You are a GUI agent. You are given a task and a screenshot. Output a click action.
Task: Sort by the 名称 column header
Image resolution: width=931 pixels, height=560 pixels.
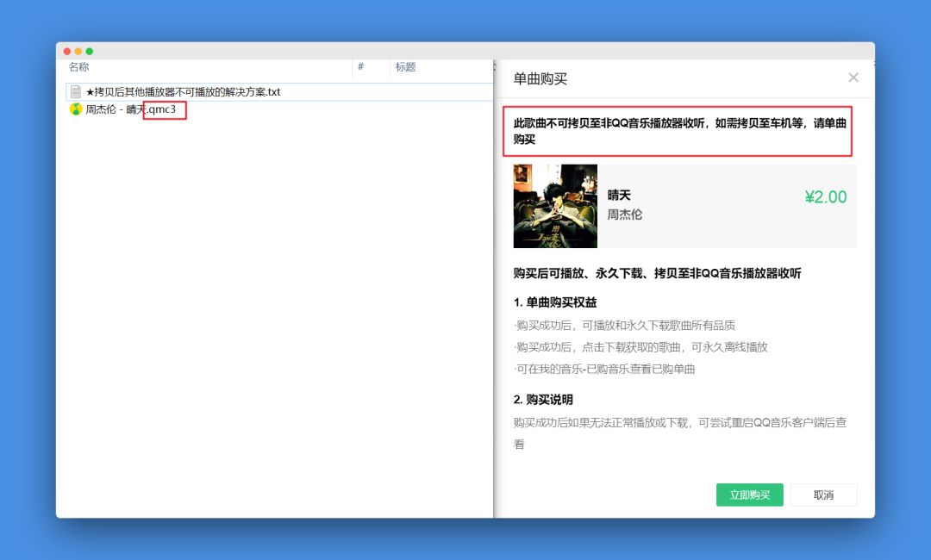pyautogui.click(x=78, y=67)
